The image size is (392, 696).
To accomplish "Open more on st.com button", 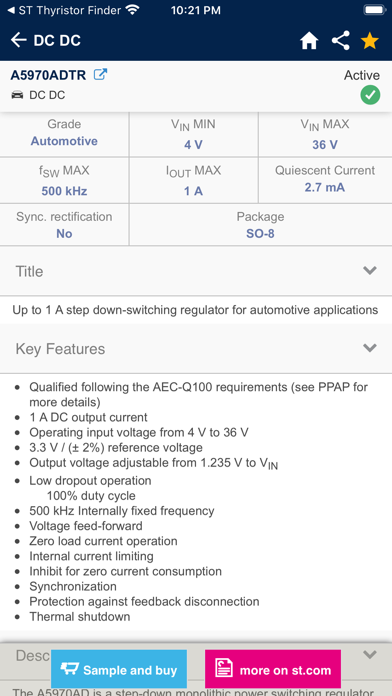I will [x=273, y=669].
